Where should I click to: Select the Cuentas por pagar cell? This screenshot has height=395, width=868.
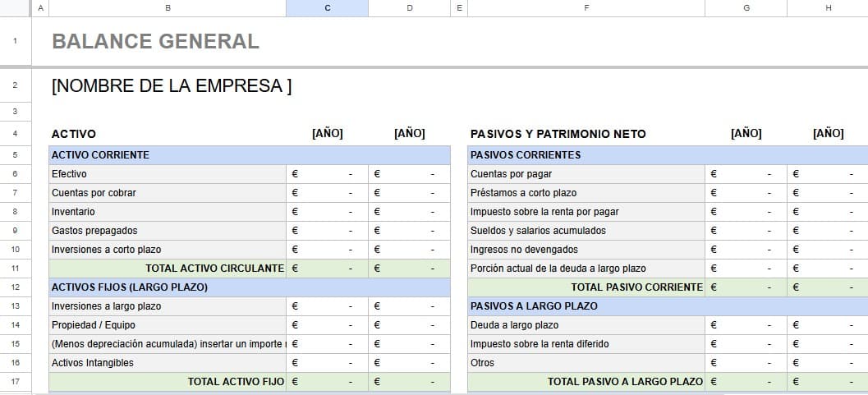coord(586,174)
